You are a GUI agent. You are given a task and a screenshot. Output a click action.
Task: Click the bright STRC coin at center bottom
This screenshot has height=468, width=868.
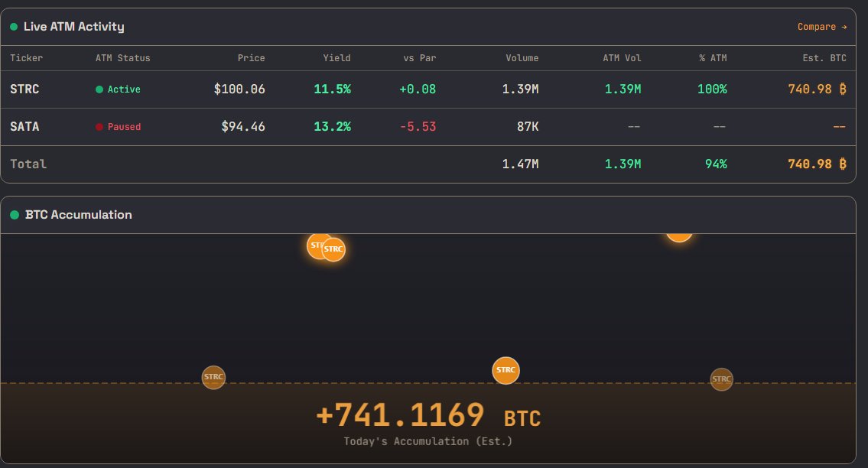[x=506, y=371]
